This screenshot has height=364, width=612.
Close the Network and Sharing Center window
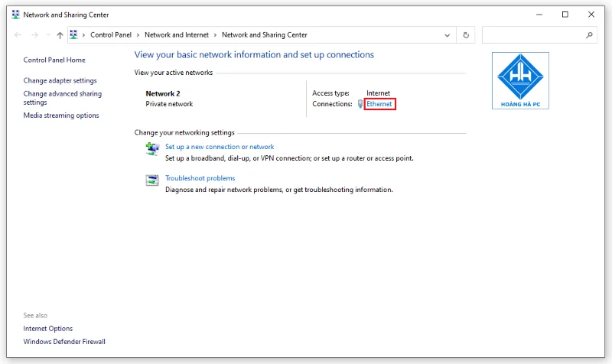coord(591,15)
